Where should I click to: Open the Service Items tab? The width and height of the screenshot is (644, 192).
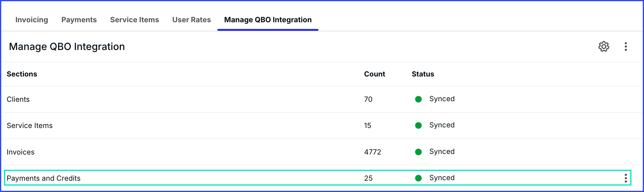coord(134,20)
